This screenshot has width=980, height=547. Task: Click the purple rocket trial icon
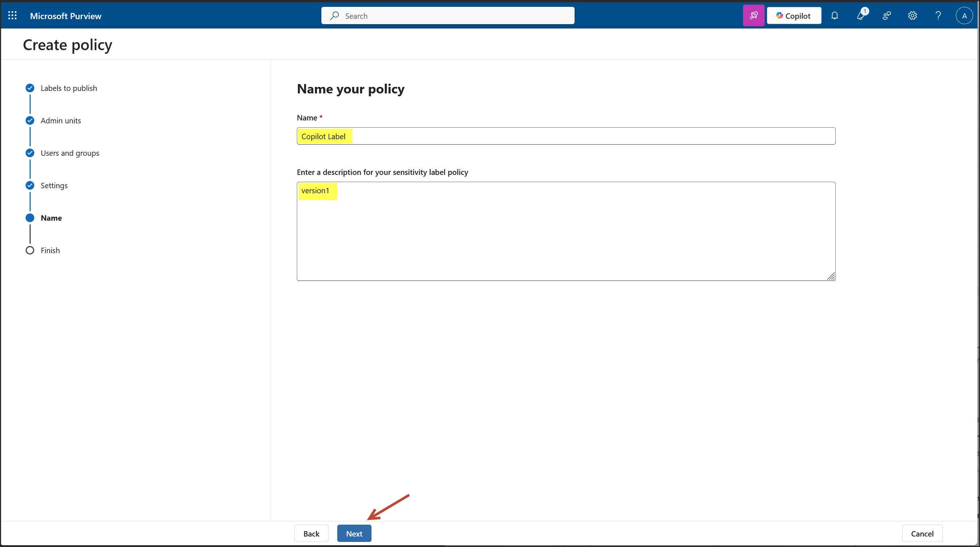pyautogui.click(x=753, y=16)
